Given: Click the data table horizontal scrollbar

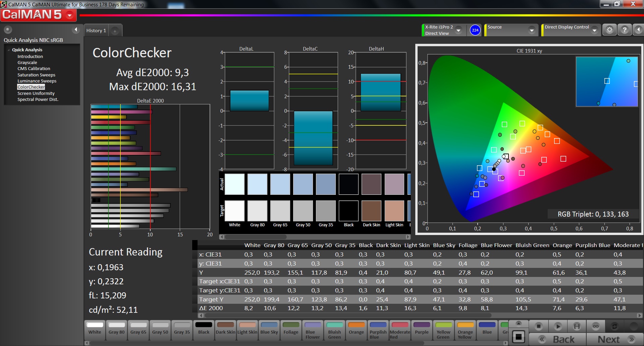Looking at the screenshot, I should [x=345, y=315].
